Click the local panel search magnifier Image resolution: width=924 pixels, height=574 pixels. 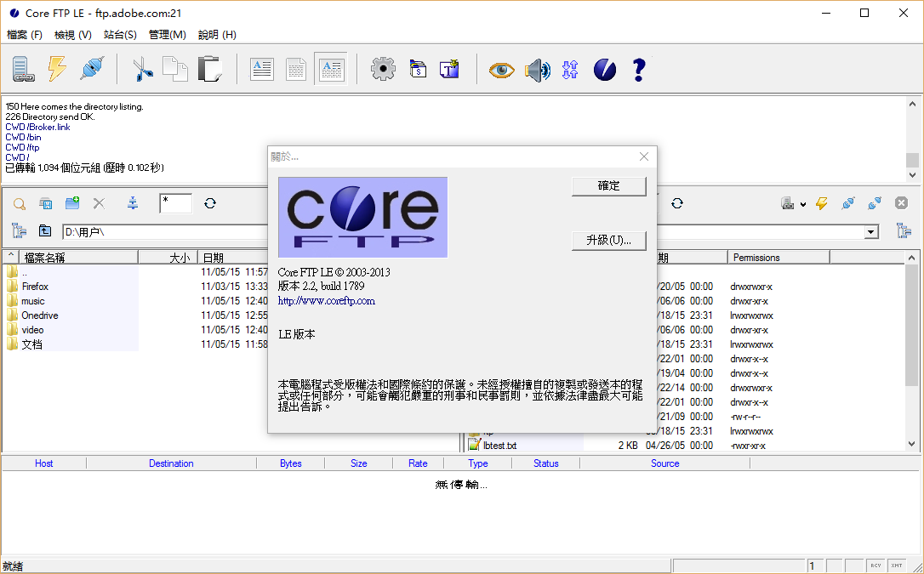19,203
